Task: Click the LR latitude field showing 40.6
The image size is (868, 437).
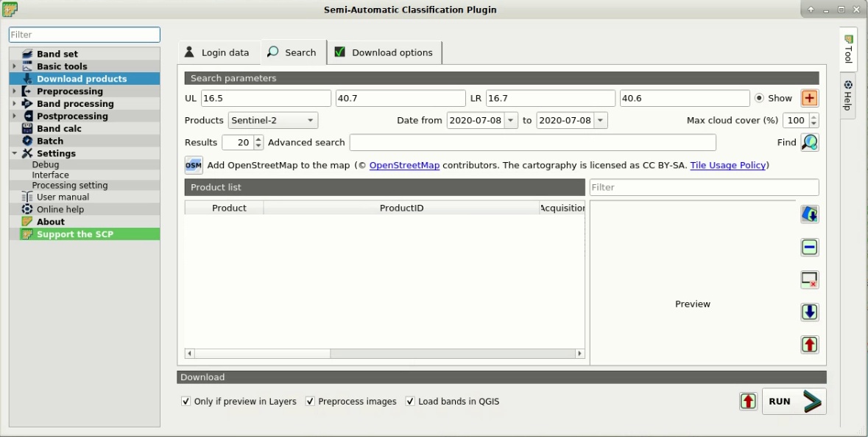Action: click(685, 98)
